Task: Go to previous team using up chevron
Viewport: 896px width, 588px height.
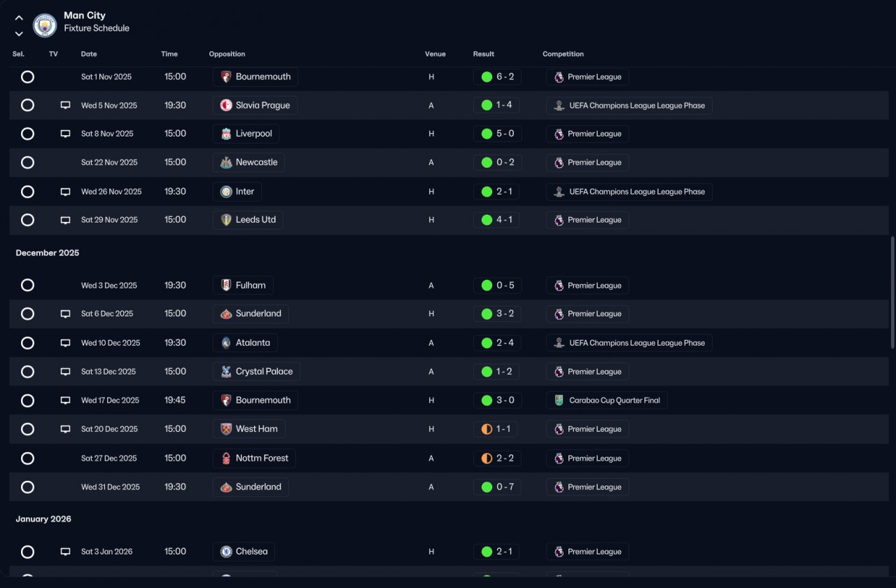Action: tap(19, 18)
